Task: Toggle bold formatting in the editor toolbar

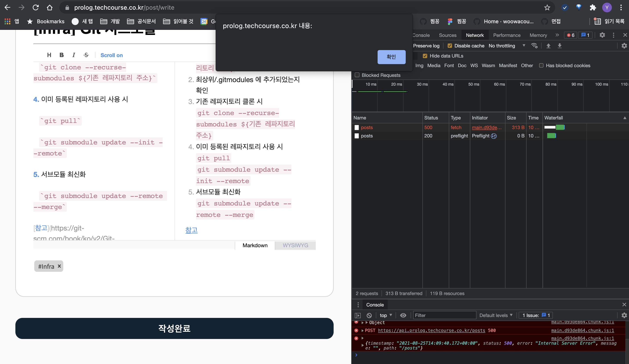Action: [x=61, y=55]
